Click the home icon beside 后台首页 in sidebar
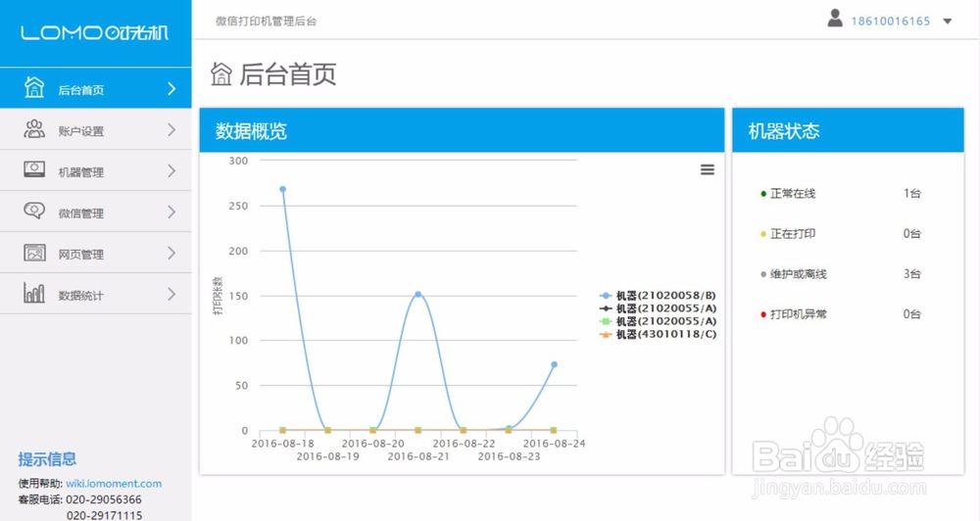Image resolution: width=980 pixels, height=521 pixels. click(34, 87)
